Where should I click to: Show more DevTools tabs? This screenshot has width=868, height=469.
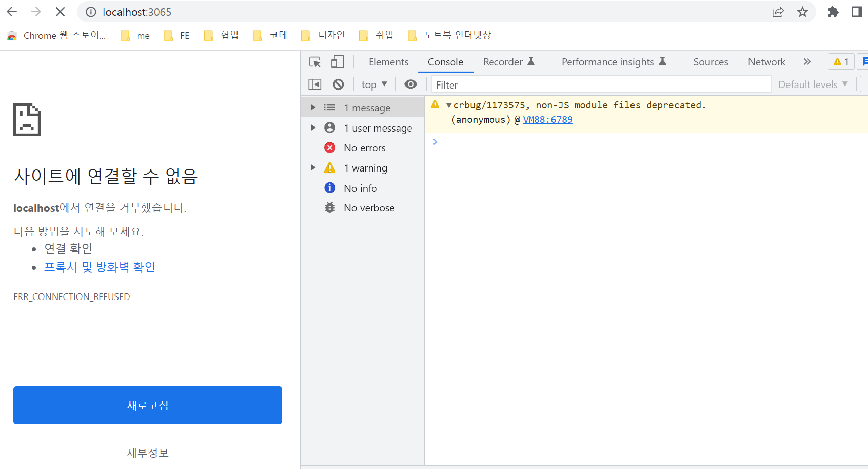807,62
